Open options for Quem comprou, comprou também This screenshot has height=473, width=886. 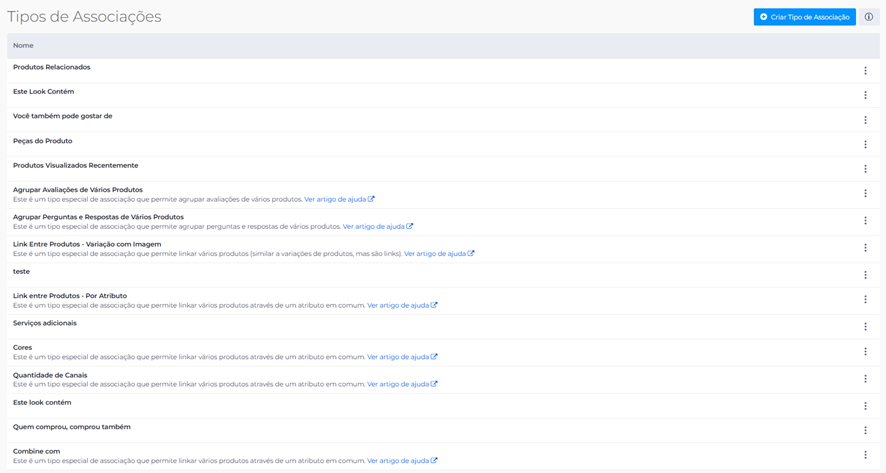865,431
